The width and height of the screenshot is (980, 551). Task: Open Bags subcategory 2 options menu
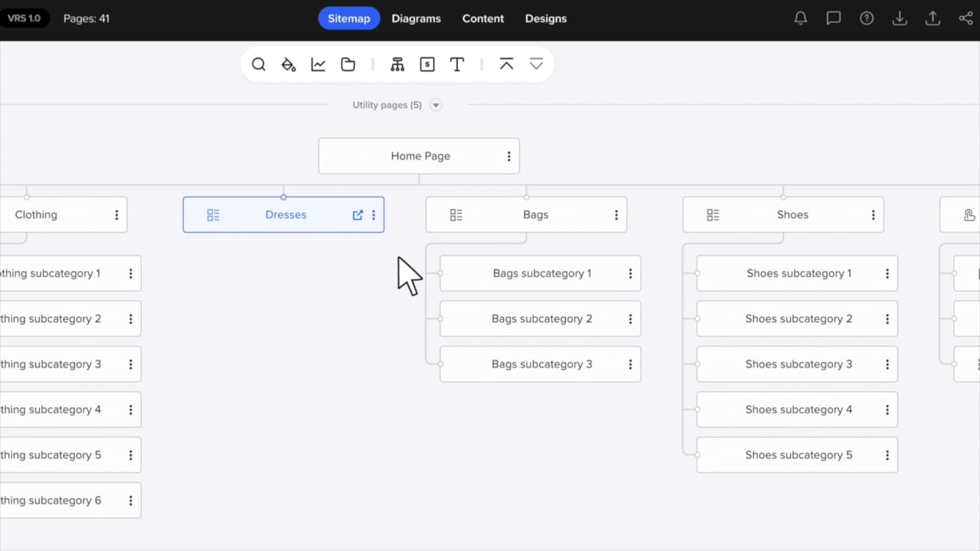click(x=630, y=319)
